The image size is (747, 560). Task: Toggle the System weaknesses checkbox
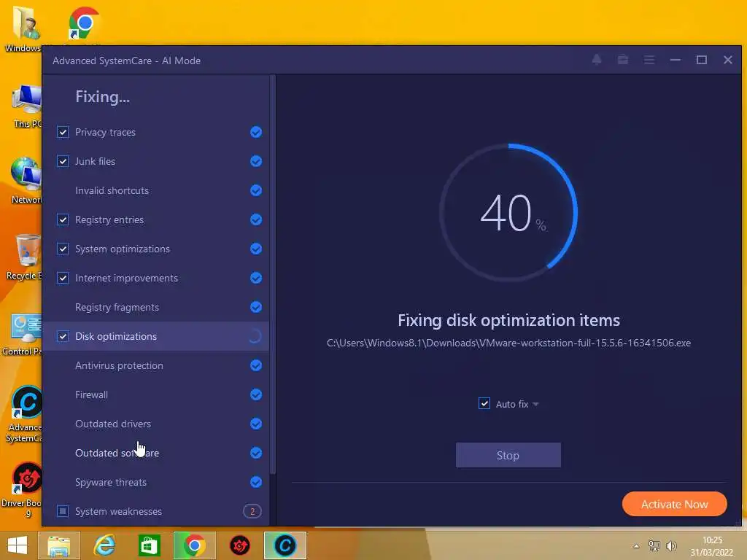tap(63, 511)
